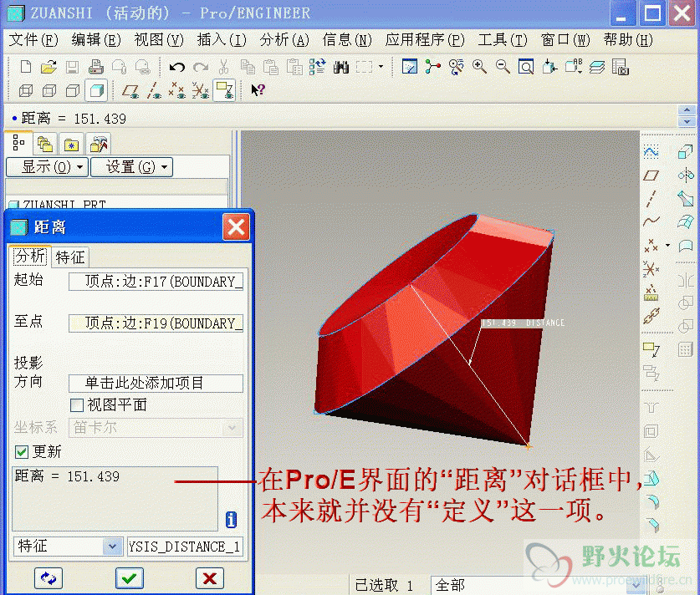Expand the datum point tool flyout arrow
Viewport: 700px width, 595px height.
668,245
